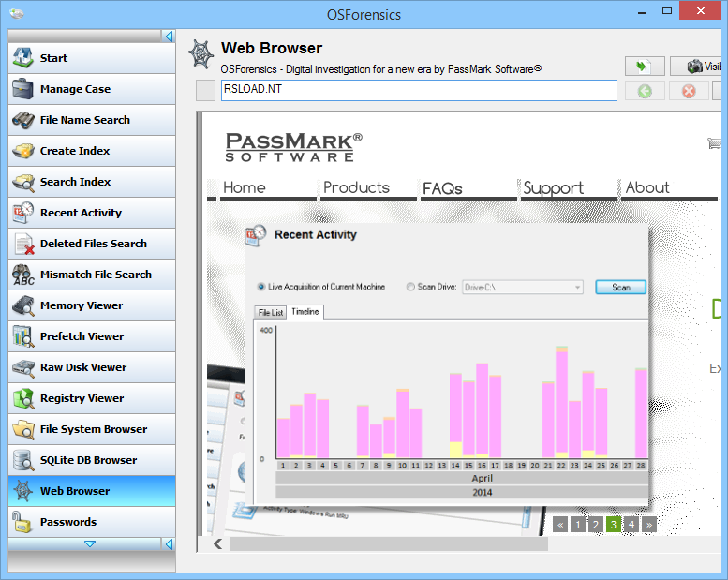Click the bottom sidebar collapse arrow
This screenshot has width=728, height=580.
coord(169,543)
